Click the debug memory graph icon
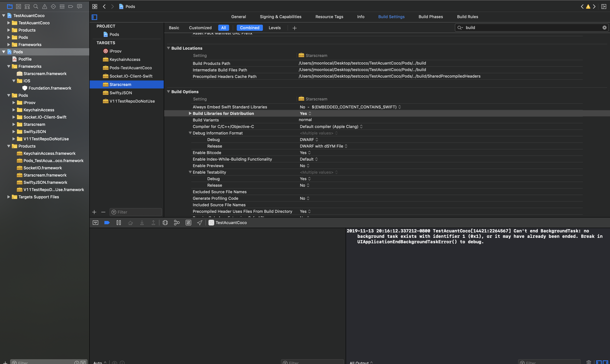Screen dimensions: 610x364 (177, 222)
